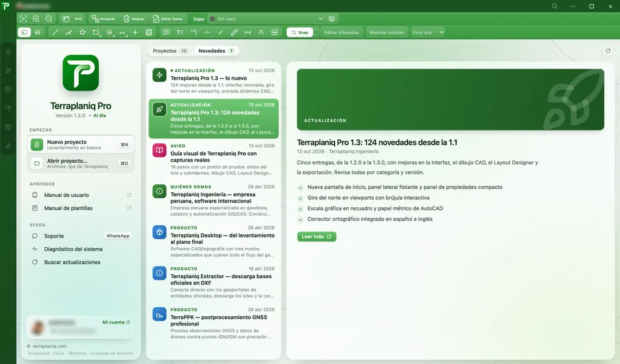Select the hatch fill tool

pyautogui.click(x=149, y=32)
